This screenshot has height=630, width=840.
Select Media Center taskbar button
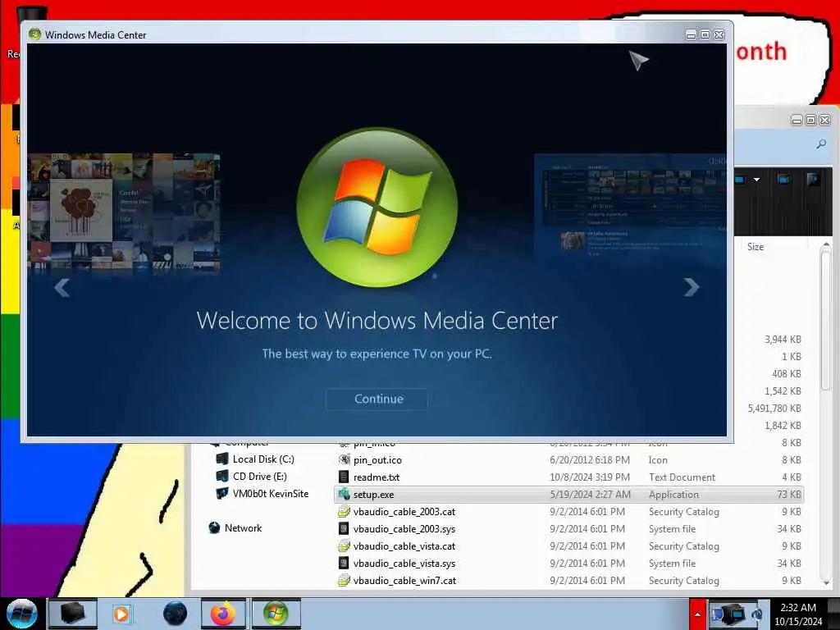(x=276, y=614)
